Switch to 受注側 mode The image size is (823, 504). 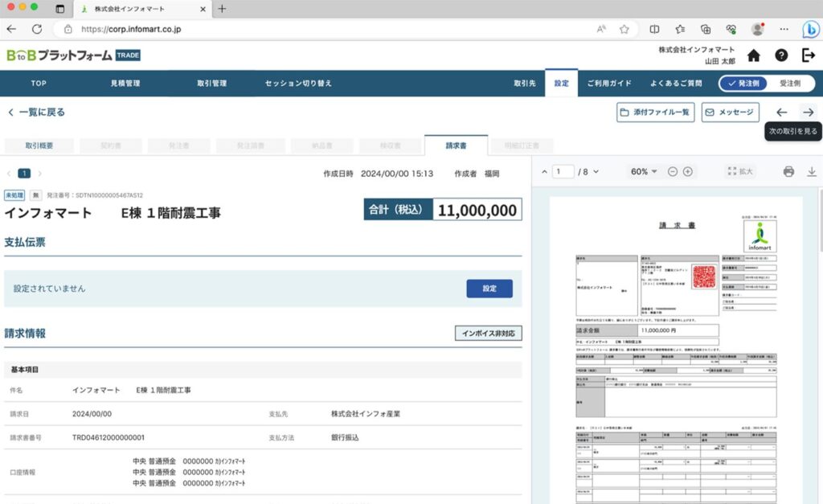coord(791,84)
